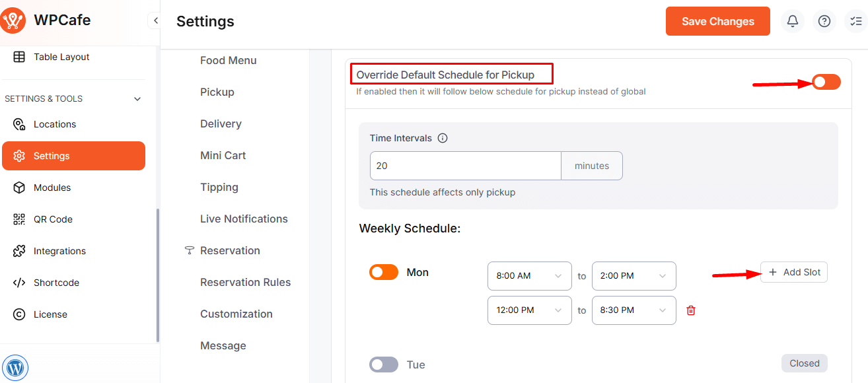Open the checklist icon in header
The width and height of the screenshot is (868, 383).
click(856, 21)
